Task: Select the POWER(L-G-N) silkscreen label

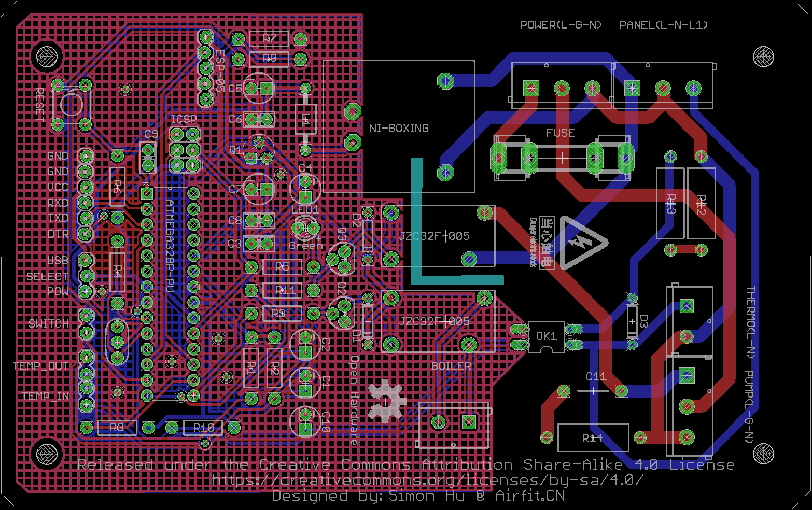Action: pos(561,25)
